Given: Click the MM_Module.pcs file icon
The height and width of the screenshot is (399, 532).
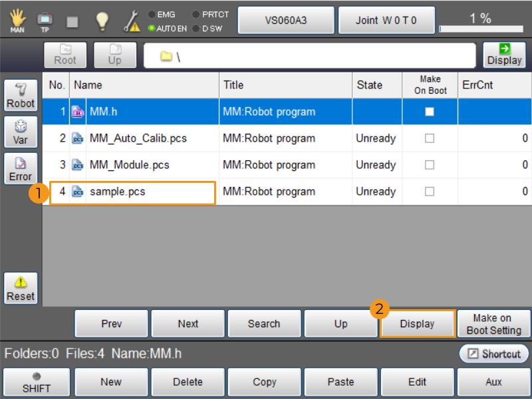Looking at the screenshot, I should (x=78, y=165).
